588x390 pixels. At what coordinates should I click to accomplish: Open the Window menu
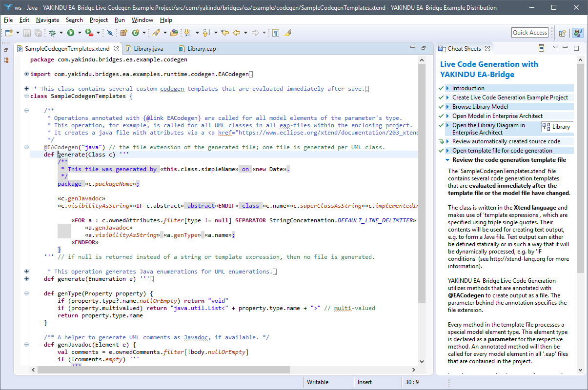(x=142, y=20)
